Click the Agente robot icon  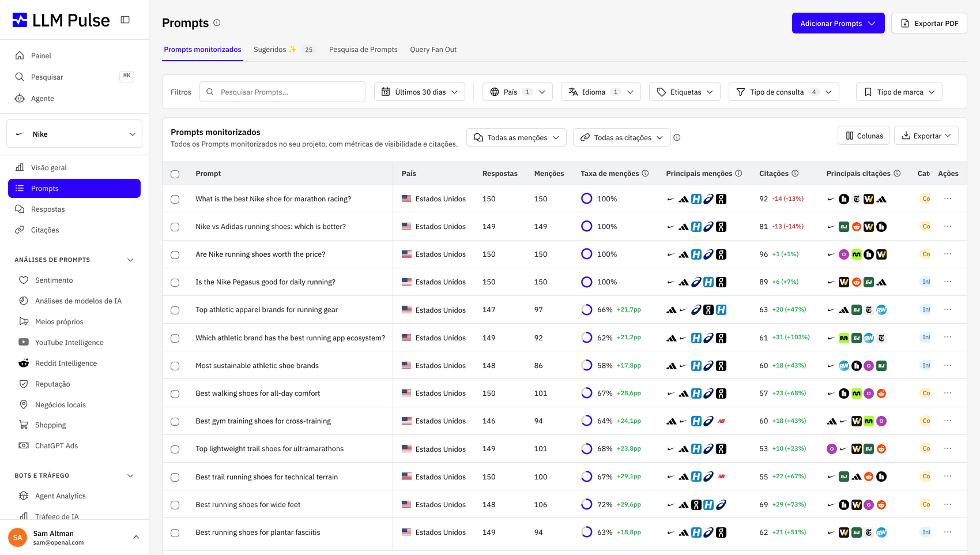tap(20, 98)
